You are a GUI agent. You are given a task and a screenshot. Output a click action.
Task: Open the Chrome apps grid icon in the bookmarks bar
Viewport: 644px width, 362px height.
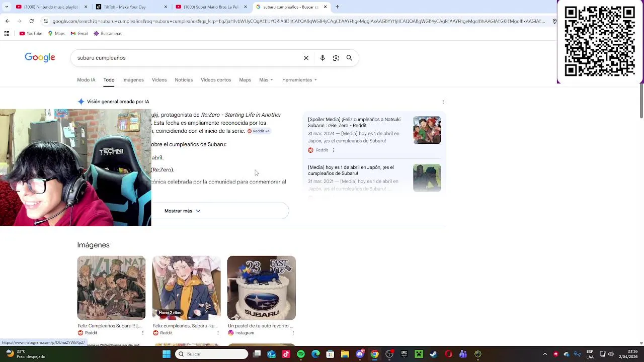click(x=7, y=33)
